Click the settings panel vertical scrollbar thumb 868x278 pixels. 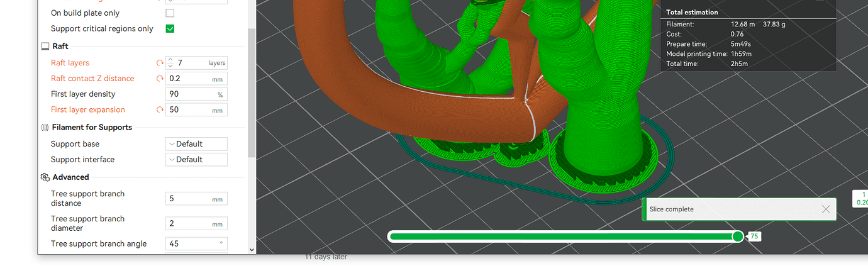click(x=252, y=92)
